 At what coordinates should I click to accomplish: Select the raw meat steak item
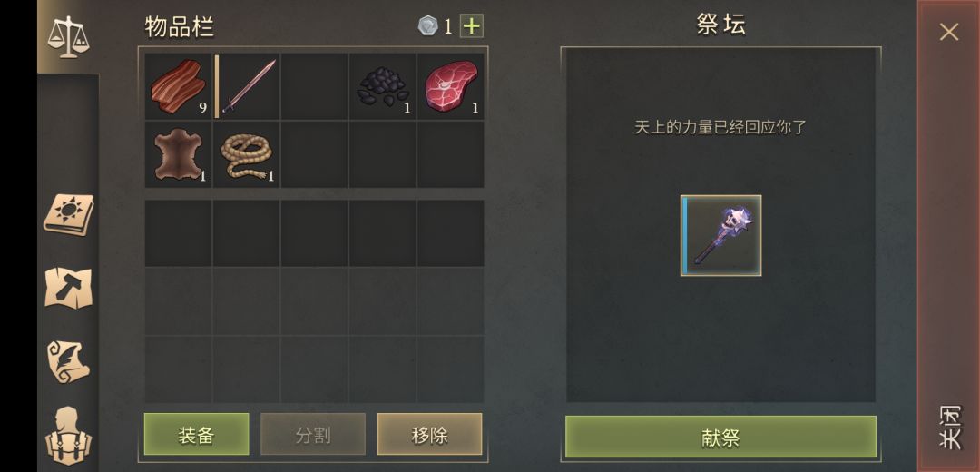click(x=451, y=86)
